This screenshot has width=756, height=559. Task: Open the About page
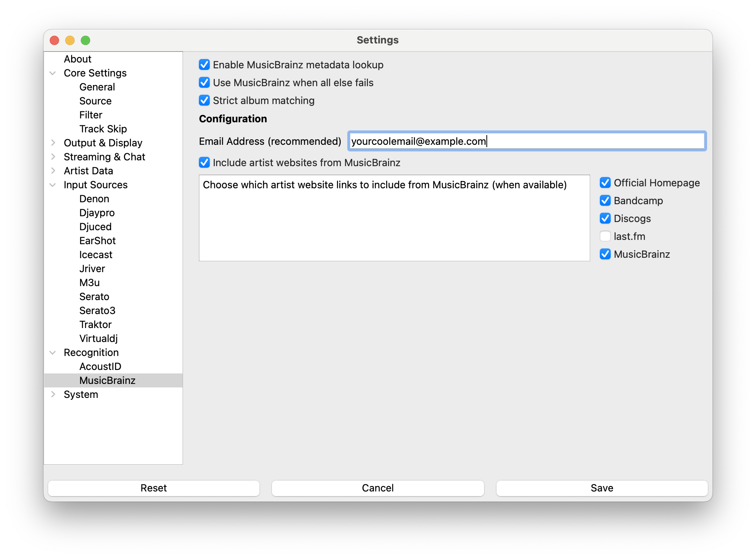(78, 59)
